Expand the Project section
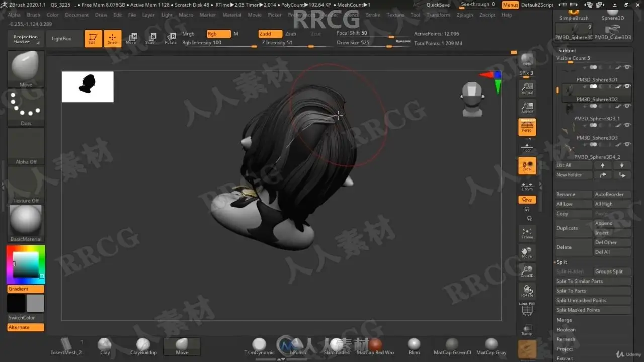The width and height of the screenshot is (644, 362). click(565, 349)
